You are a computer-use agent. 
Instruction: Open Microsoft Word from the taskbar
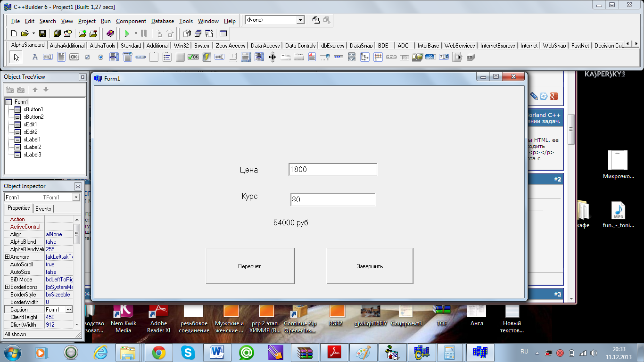click(217, 352)
